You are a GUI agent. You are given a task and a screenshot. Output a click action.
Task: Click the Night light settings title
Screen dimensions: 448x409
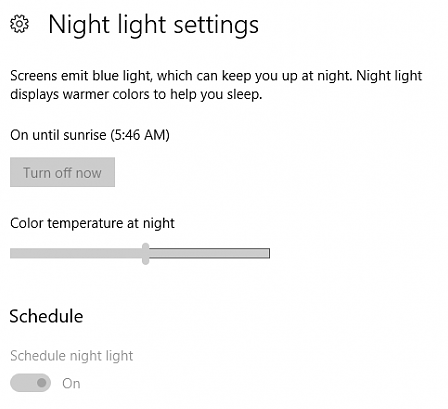coord(153,25)
